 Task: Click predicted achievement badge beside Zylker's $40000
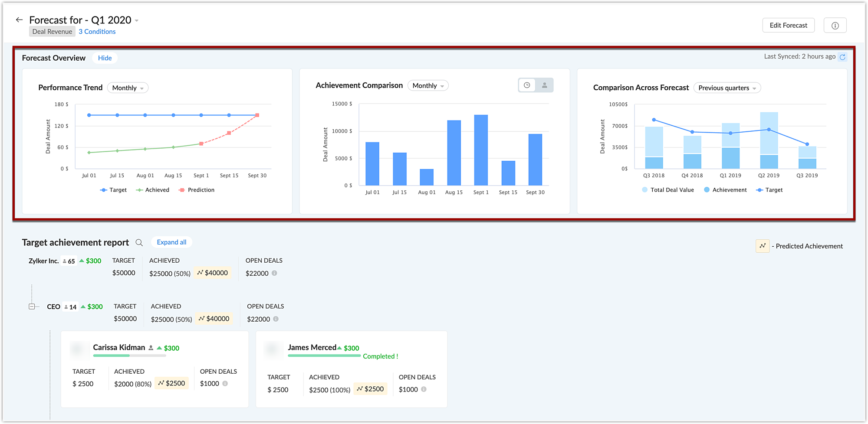[212, 272]
